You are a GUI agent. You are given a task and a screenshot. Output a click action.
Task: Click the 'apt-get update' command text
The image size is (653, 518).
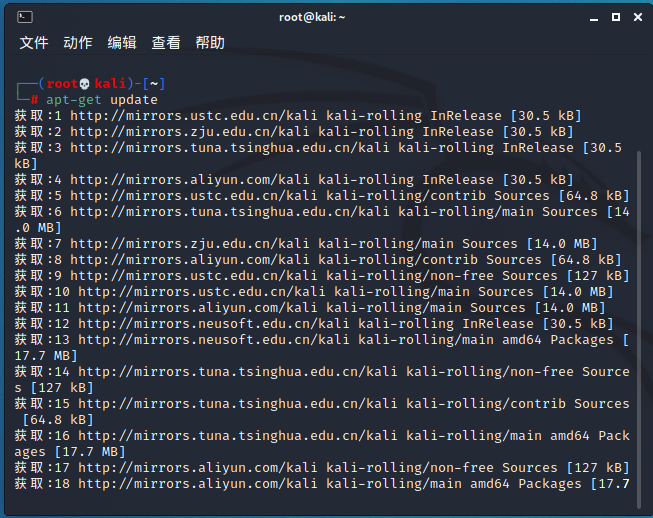pos(102,100)
